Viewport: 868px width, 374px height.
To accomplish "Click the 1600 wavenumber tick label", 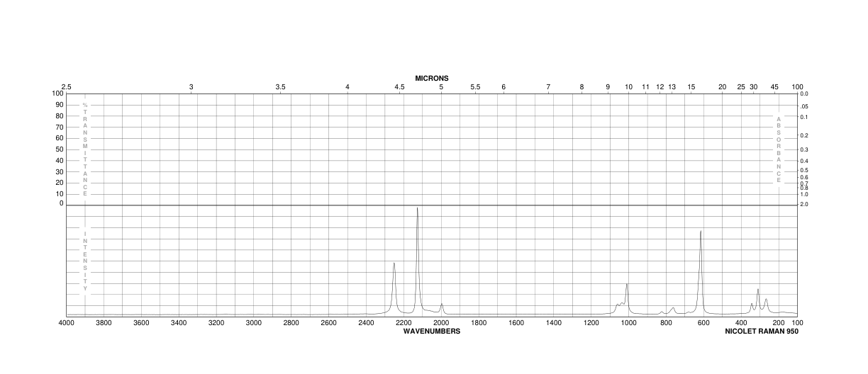I will pos(516,323).
